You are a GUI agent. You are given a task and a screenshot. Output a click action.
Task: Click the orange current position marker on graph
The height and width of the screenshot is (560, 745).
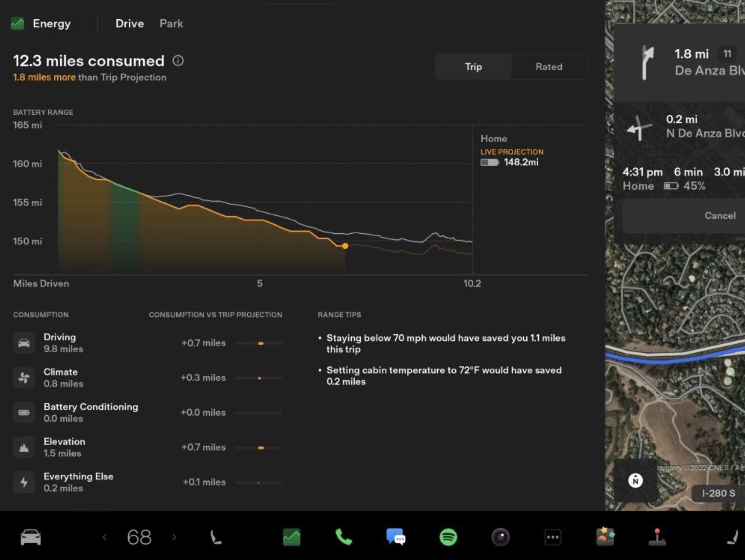click(x=345, y=246)
